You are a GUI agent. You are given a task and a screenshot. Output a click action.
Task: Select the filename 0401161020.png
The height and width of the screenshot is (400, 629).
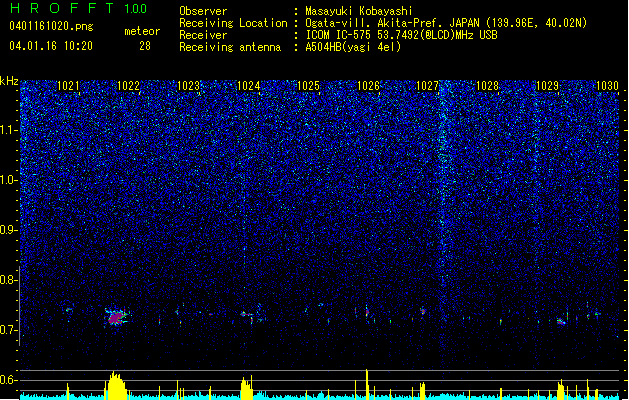tap(51, 26)
